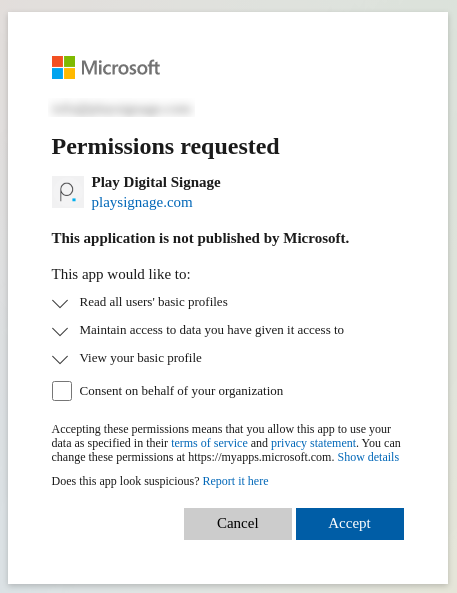Screen dimensions: 457x593
Task: Select Maintain access to data permission text
Action: point(212,330)
